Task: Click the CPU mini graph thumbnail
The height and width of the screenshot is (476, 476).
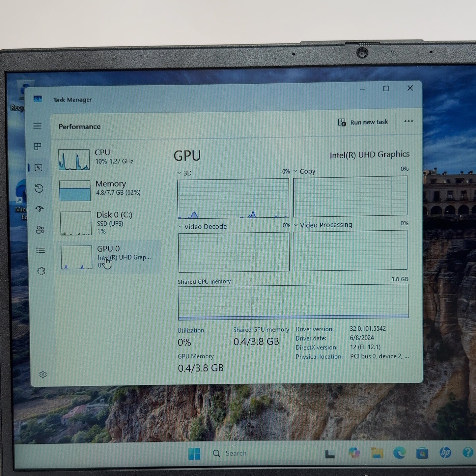Action: click(x=74, y=159)
